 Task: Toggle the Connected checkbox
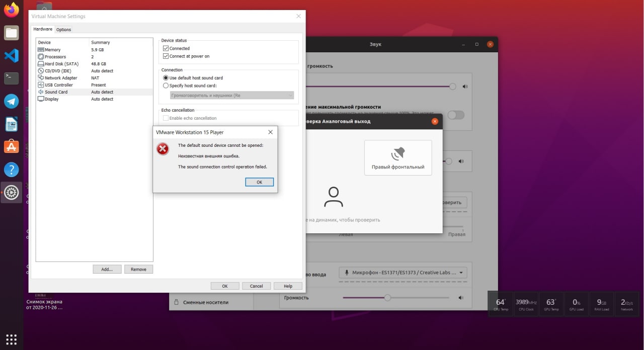[166, 48]
